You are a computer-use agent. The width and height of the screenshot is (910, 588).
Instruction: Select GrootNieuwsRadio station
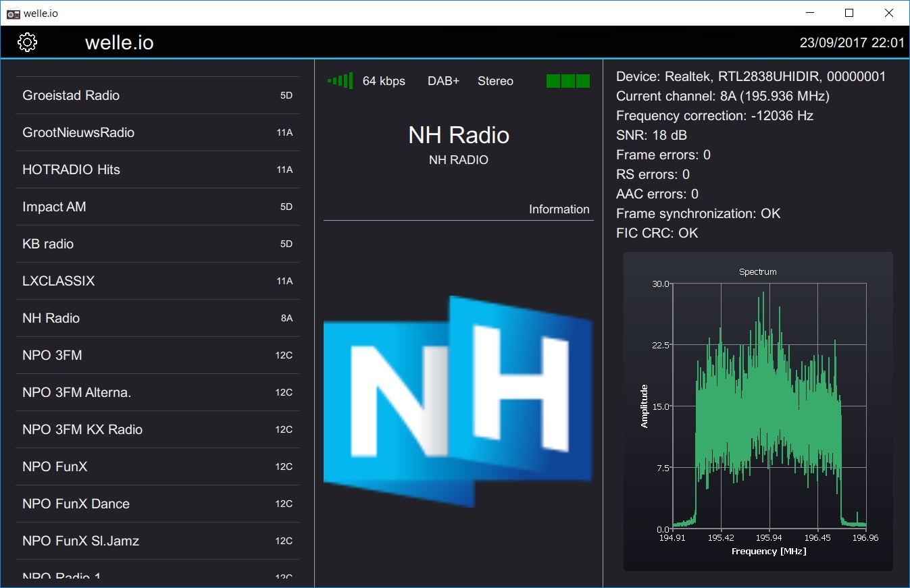tap(157, 132)
